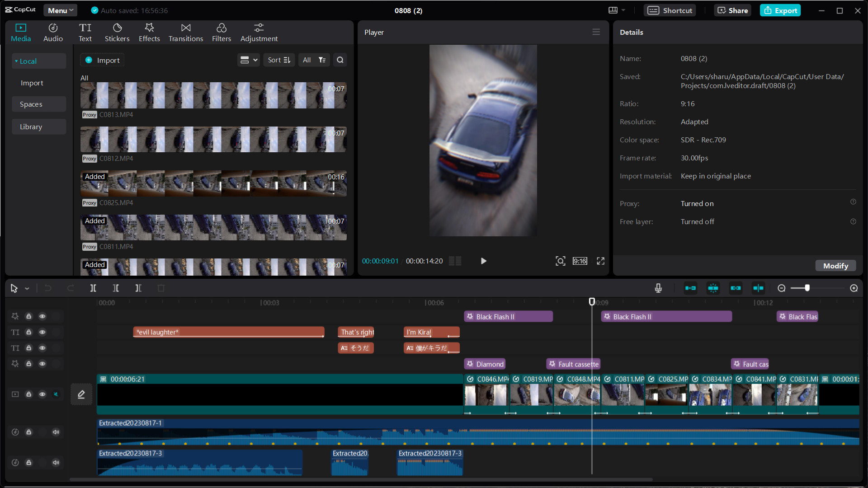Image resolution: width=868 pixels, height=488 pixels.
Task: Lock the second text track
Action: pos(28,348)
